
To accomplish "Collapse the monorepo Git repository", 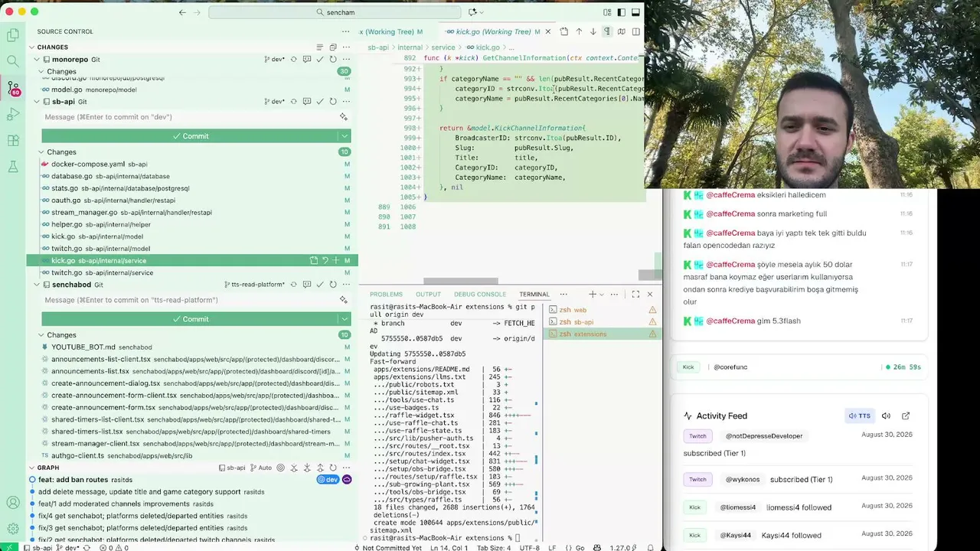I will (x=36, y=59).
